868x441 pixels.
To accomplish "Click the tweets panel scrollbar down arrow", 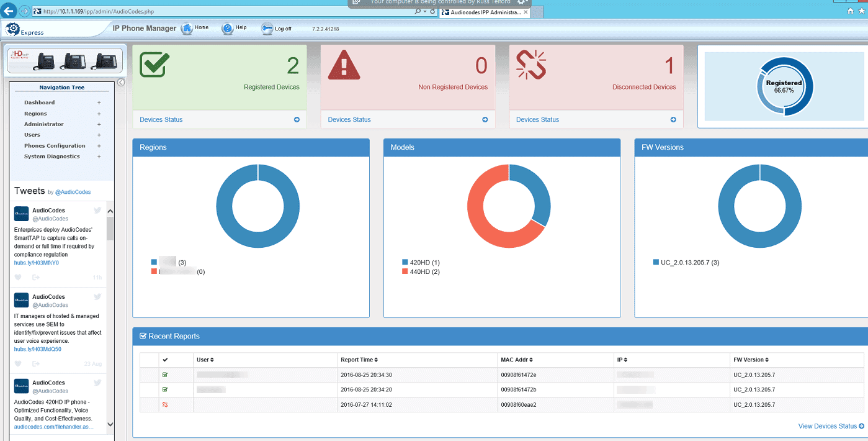I will (110, 424).
